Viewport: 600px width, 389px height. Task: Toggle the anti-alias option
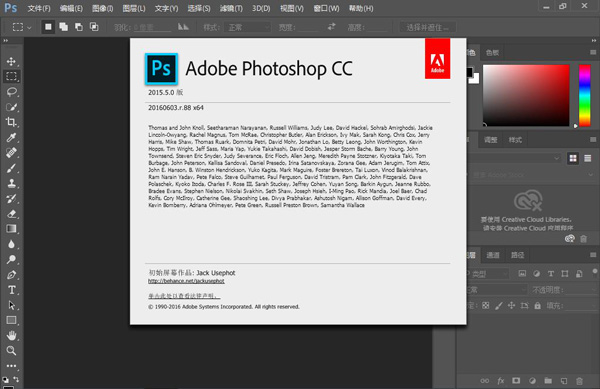(183, 27)
